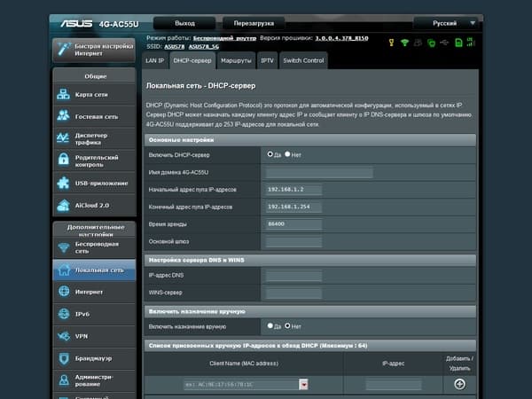The height and width of the screenshot is (399, 532).
Task: Click the green Wi-Fi status icon
Action: point(404,43)
